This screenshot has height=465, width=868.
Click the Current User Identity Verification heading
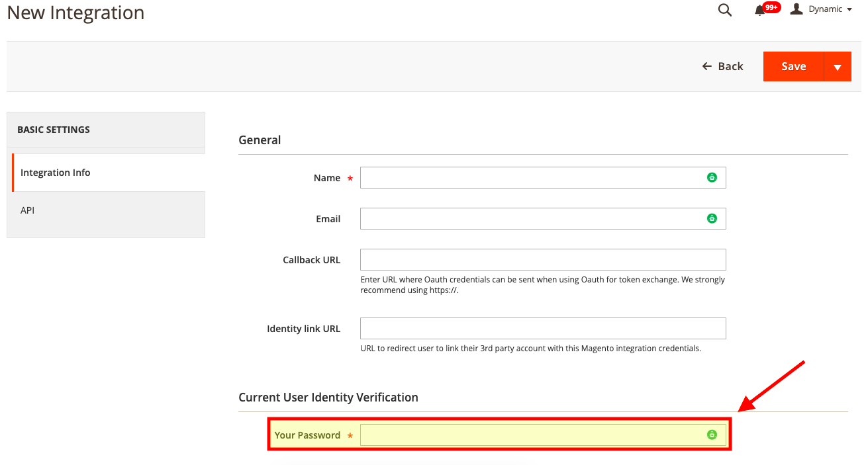[328, 398]
